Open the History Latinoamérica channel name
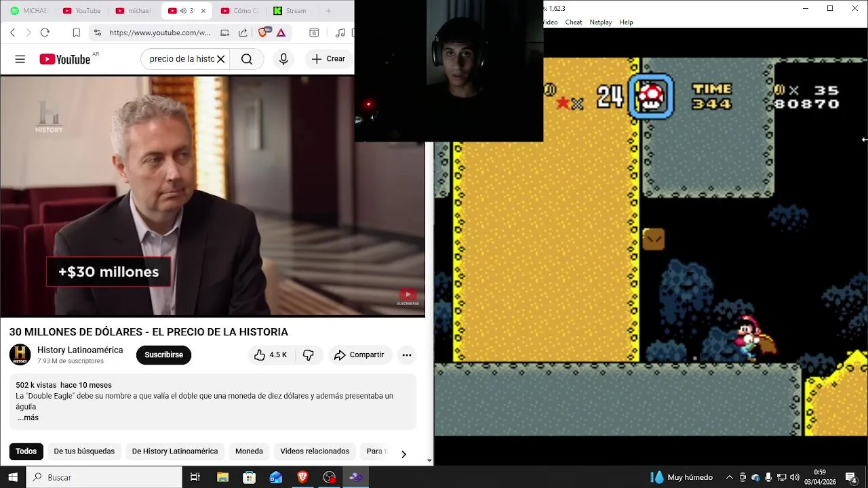The width and height of the screenshot is (868, 488). point(80,350)
